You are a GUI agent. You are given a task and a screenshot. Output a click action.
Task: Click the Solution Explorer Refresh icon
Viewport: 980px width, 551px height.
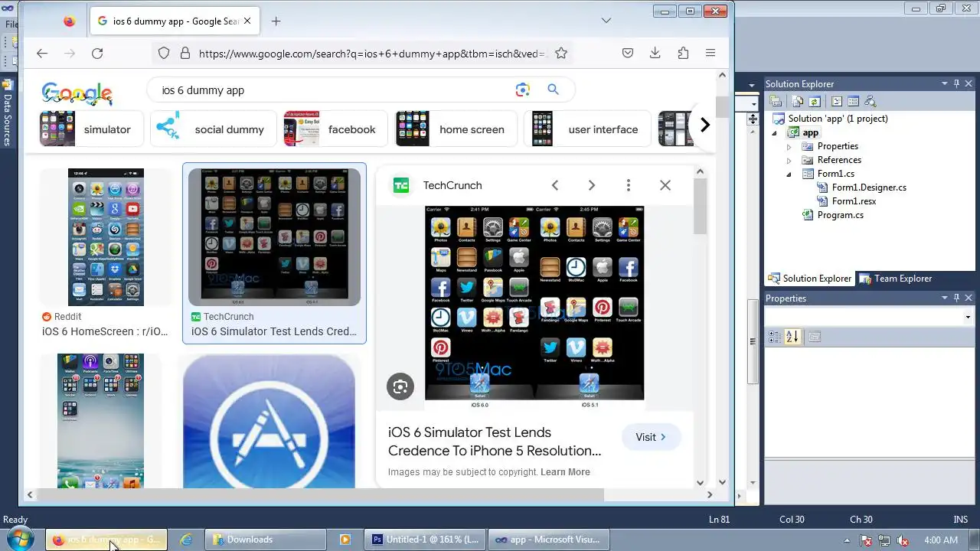815,101
